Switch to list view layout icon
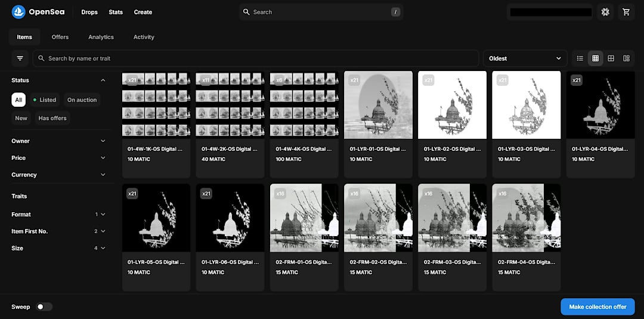Image resolution: width=644 pixels, height=319 pixels. [580, 58]
